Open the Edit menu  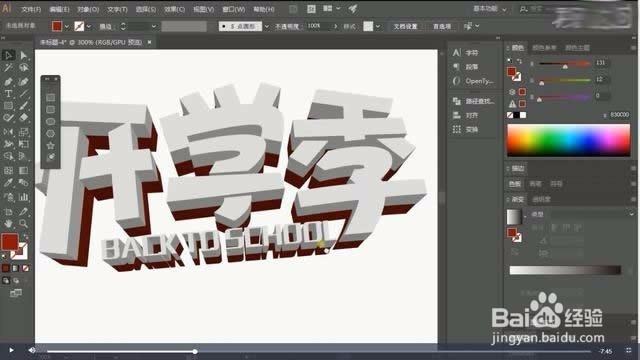[59, 9]
